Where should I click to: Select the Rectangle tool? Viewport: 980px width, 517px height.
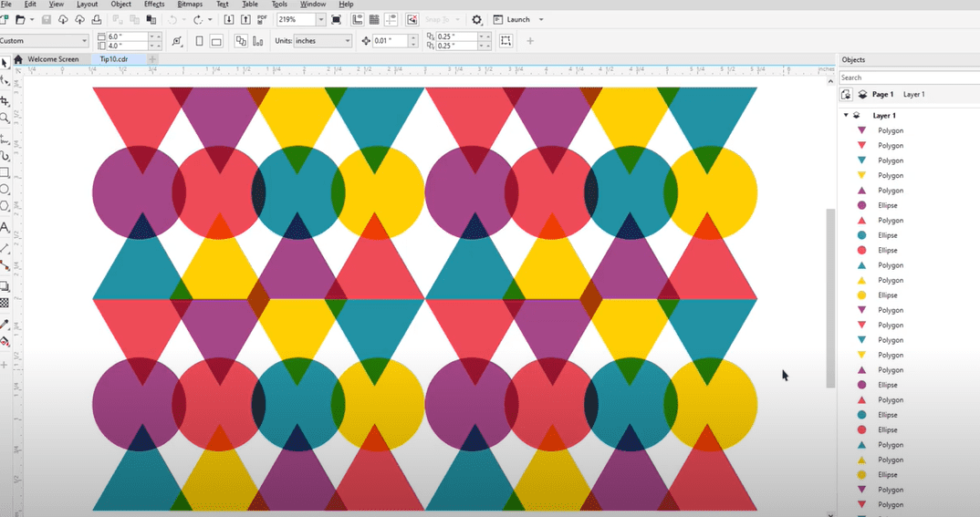[x=5, y=172]
